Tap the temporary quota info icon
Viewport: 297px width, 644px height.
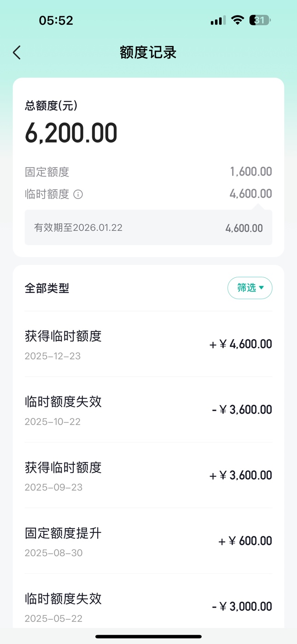[x=78, y=194]
